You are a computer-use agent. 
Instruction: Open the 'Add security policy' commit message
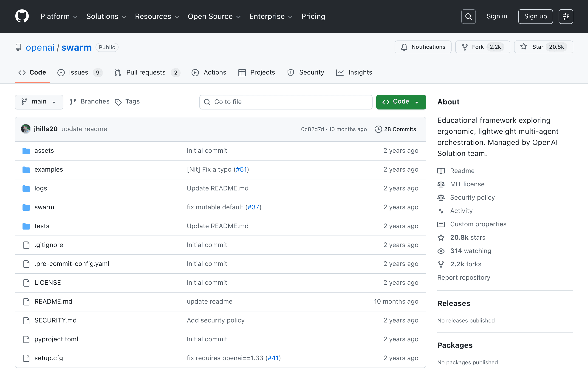point(215,320)
